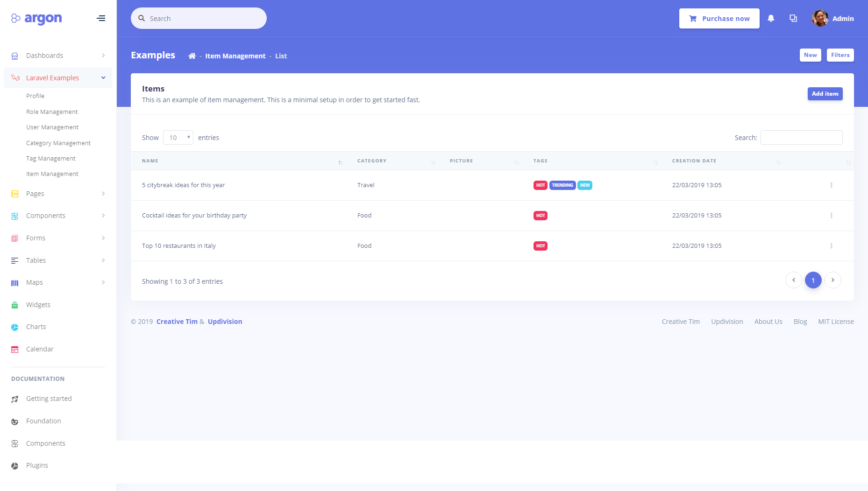Go to previous page arrow
Screen dimensions: 868x491
coord(793,280)
